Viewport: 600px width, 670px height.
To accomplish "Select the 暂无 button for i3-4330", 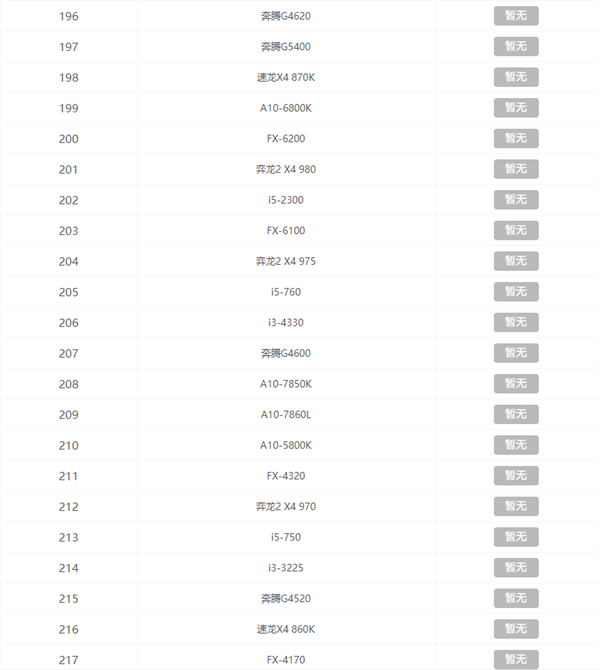I will (x=515, y=322).
